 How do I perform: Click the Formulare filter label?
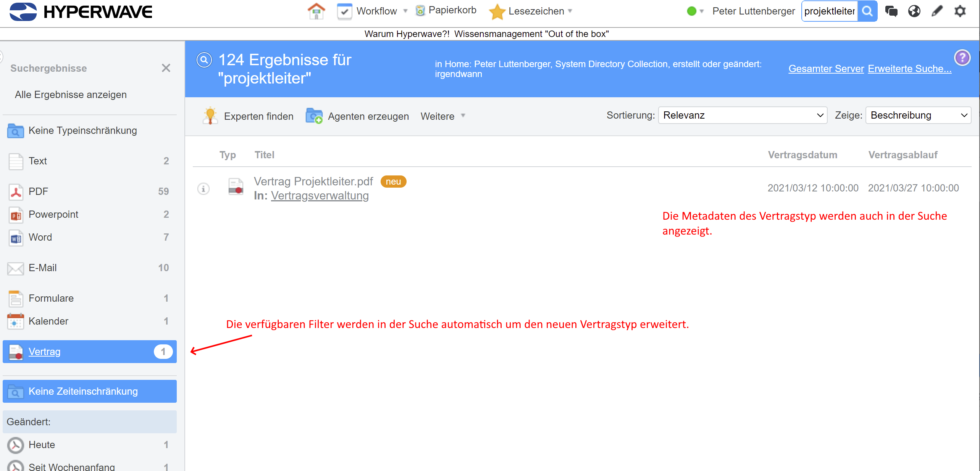click(x=51, y=298)
